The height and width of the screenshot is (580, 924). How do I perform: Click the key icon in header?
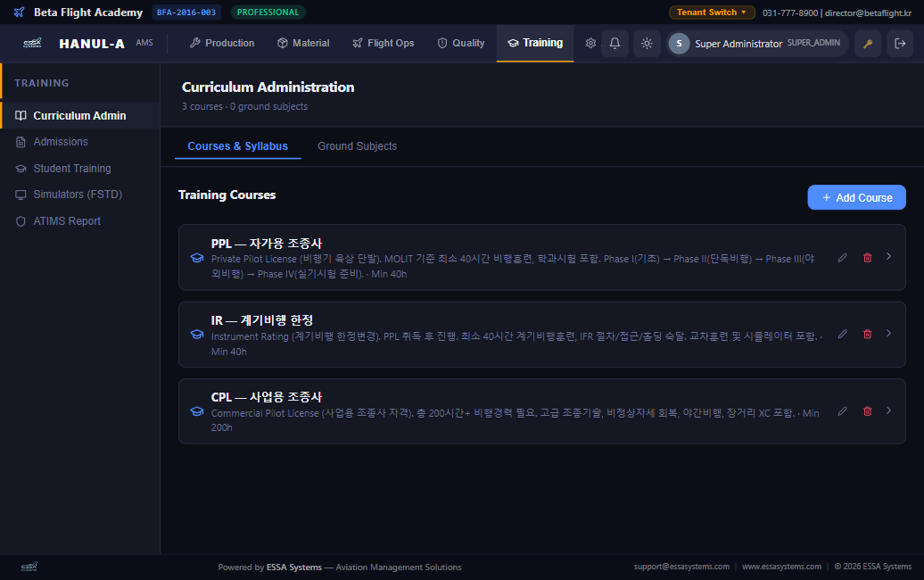coord(868,43)
